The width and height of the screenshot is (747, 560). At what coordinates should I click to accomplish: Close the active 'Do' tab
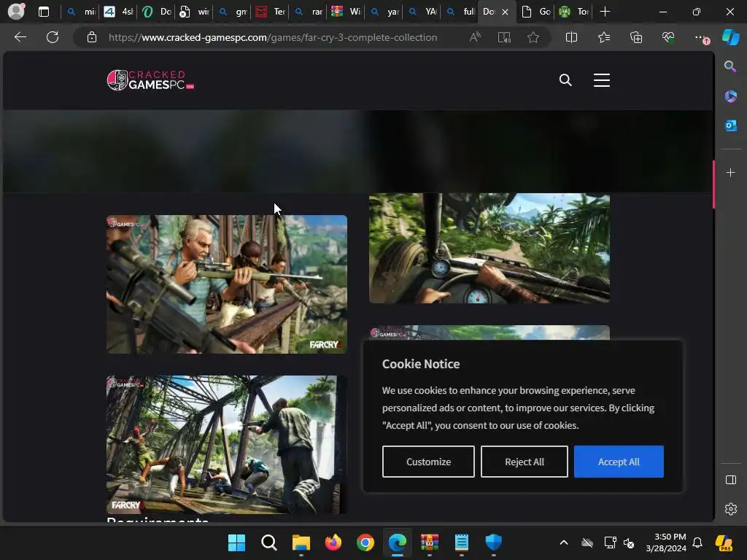505,12
